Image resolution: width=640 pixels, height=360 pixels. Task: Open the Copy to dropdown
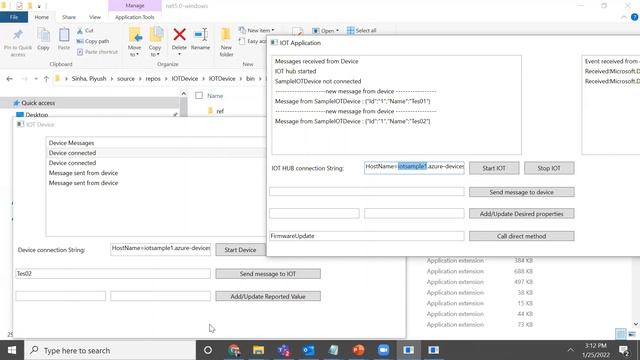point(155,42)
